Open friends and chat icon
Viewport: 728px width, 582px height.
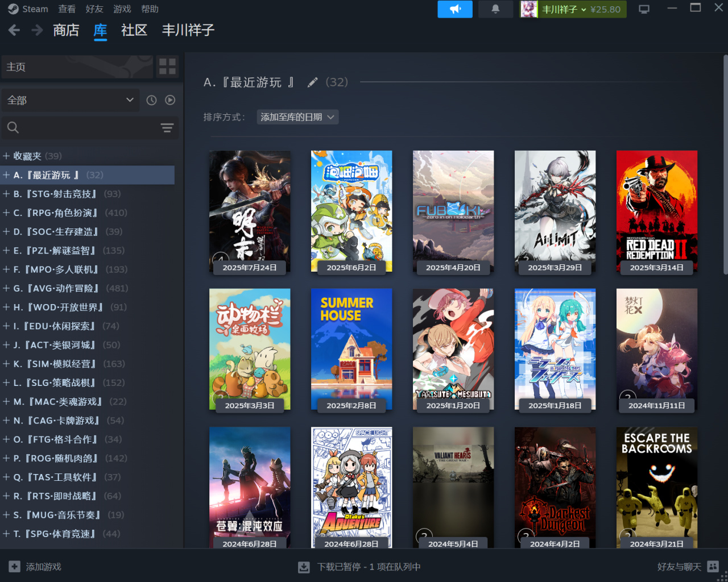pos(713,567)
